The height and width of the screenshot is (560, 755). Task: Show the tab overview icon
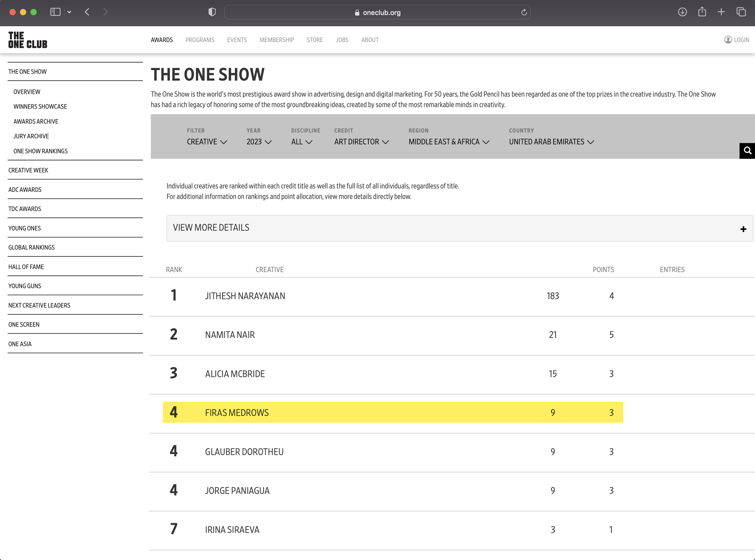click(x=741, y=12)
